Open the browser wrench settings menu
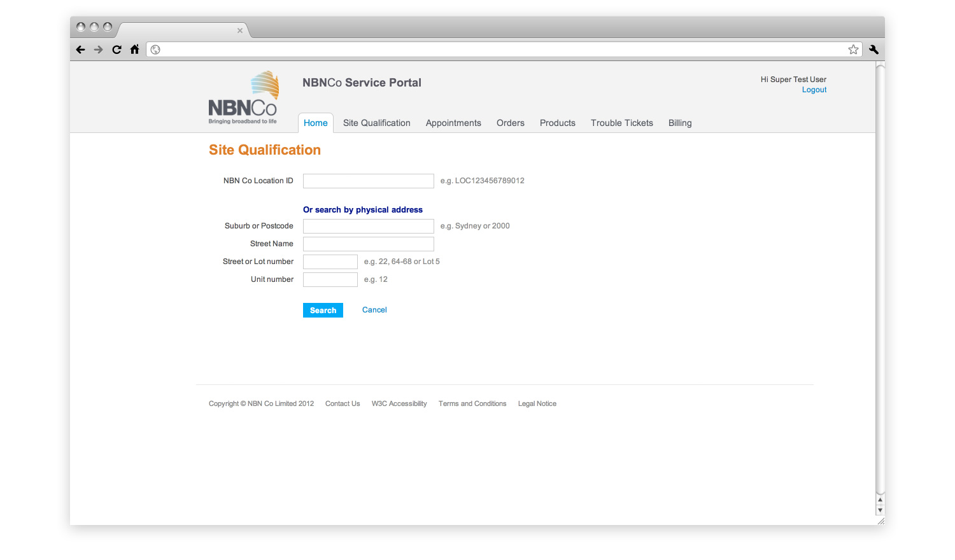 pyautogui.click(x=874, y=50)
